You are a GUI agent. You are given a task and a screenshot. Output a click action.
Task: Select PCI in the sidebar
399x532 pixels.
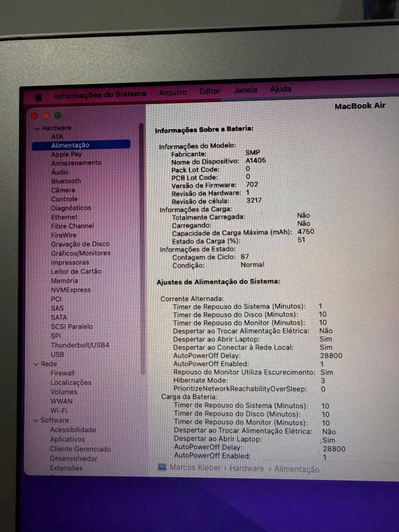56,299
